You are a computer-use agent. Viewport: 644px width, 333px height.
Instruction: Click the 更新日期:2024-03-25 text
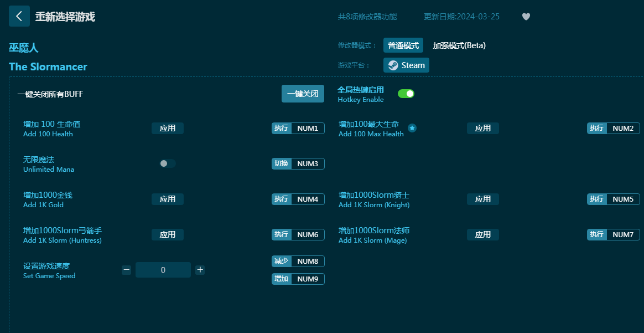[461, 17]
